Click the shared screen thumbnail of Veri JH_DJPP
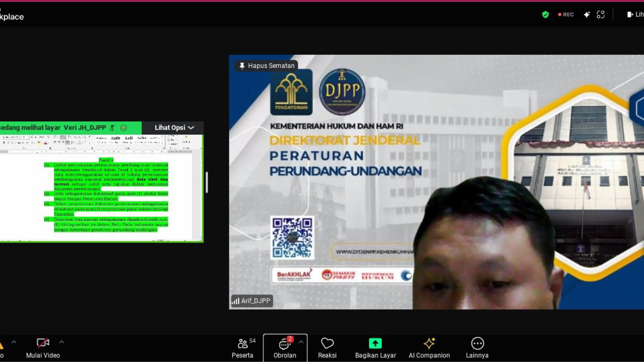The height and width of the screenshot is (362, 644). point(101,188)
